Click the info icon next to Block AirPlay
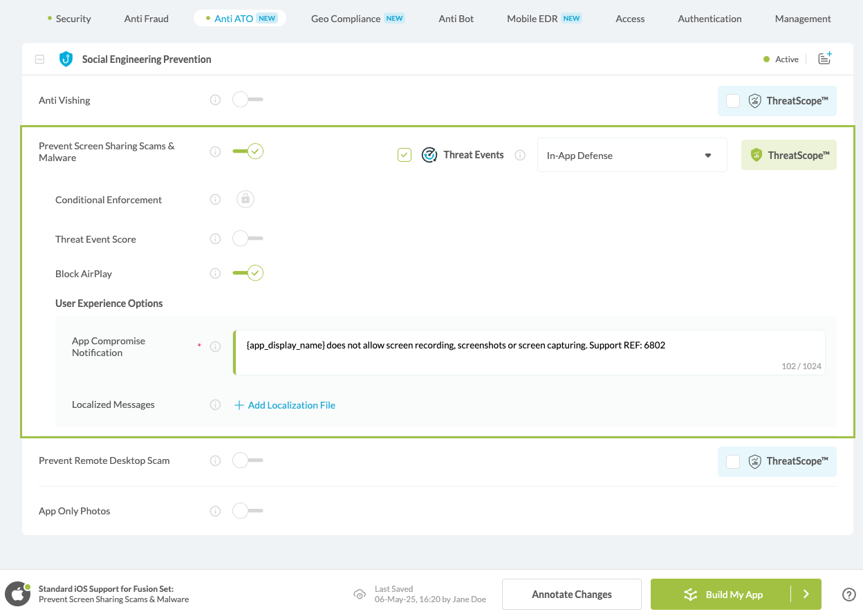863x616 pixels. click(215, 272)
